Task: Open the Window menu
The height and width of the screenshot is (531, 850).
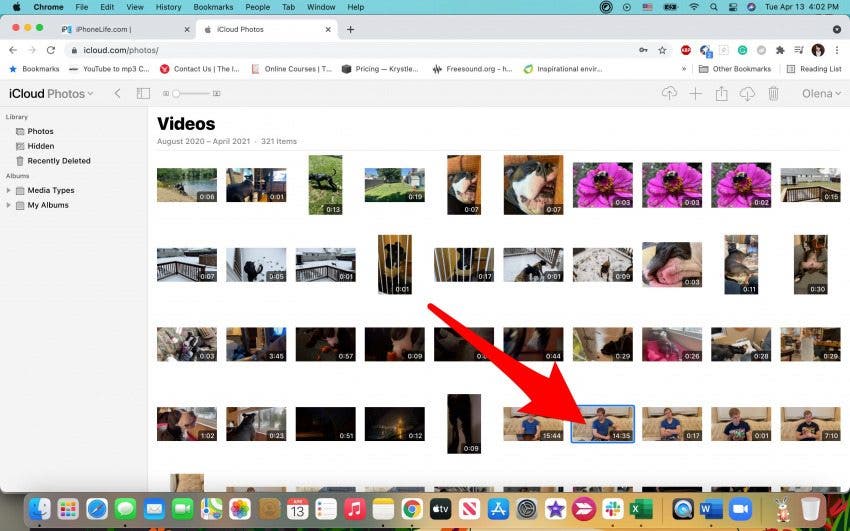Action: pyautogui.click(x=321, y=7)
